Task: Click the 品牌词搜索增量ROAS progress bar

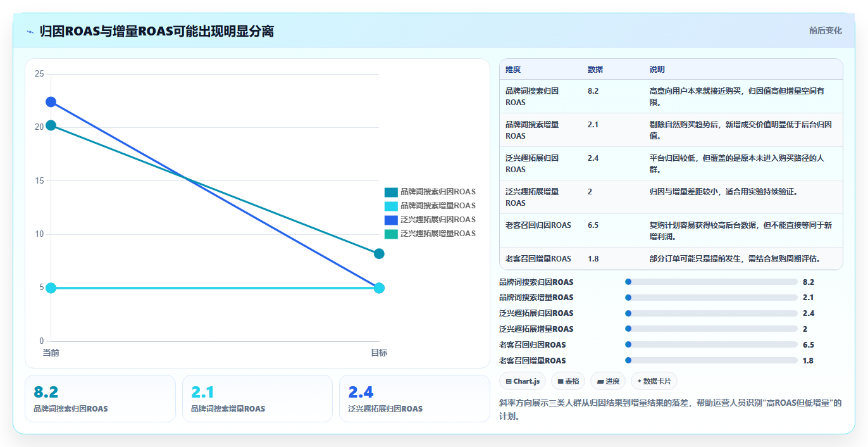Action: [711, 298]
